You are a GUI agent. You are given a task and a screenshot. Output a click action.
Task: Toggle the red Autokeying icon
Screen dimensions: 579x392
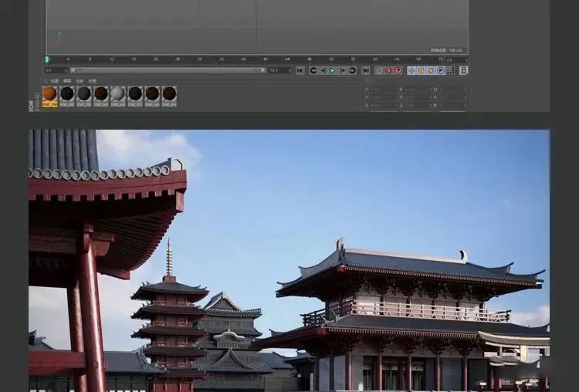pos(398,70)
